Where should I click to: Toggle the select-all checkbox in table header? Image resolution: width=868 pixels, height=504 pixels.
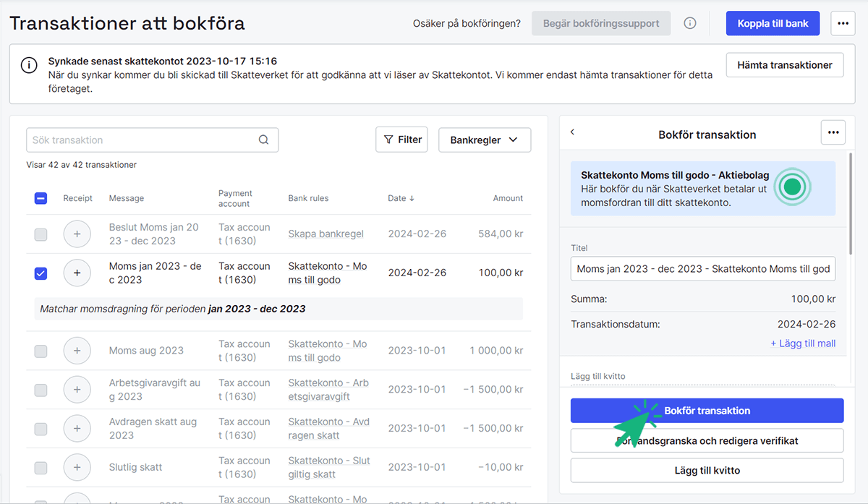pos(41,198)
